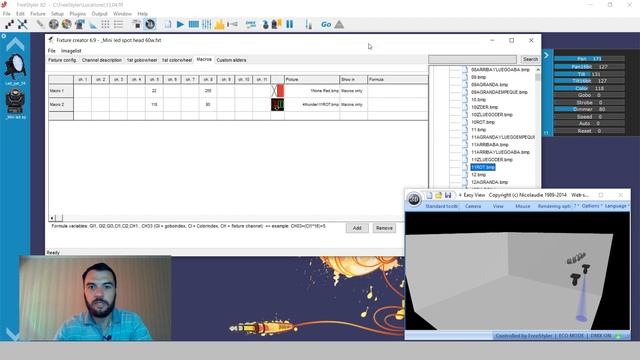
Task: Select 10ROT.bmp in the image list
Action: click(x=483, y=122)
